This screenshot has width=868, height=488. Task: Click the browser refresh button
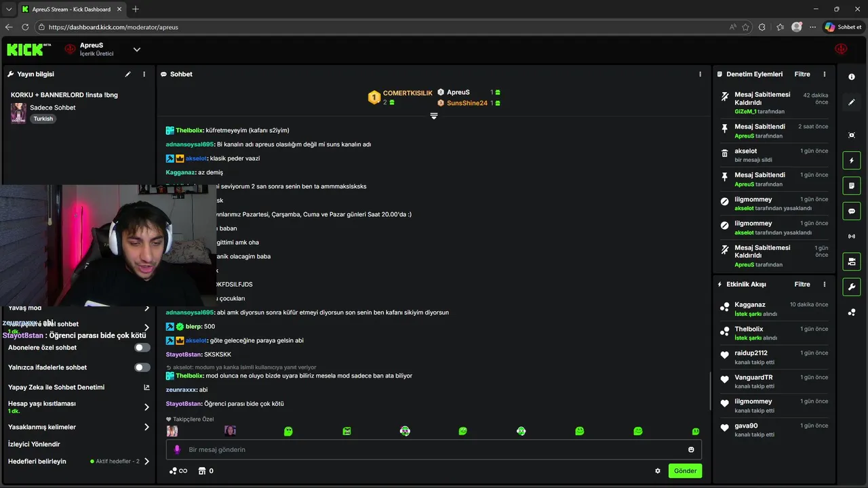25,27
